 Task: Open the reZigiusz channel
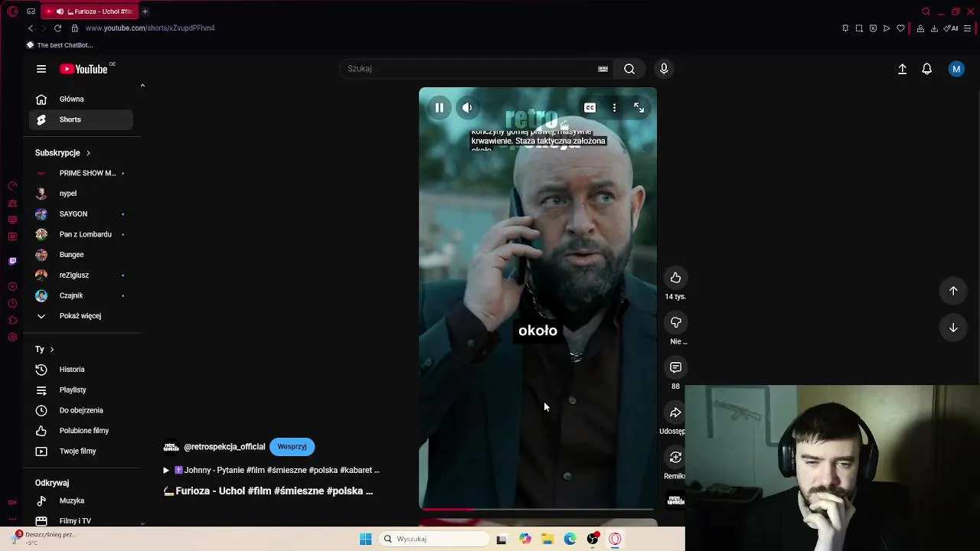(81, 275)
